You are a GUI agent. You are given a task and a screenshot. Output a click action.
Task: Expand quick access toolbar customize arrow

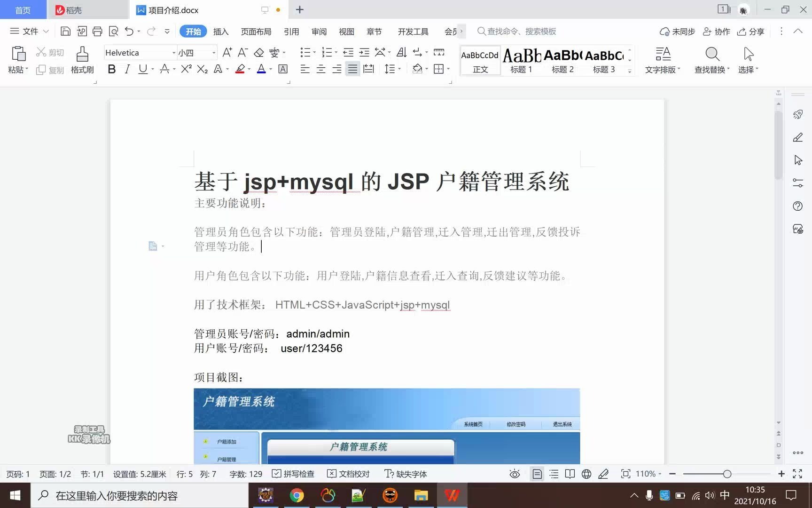167,32
